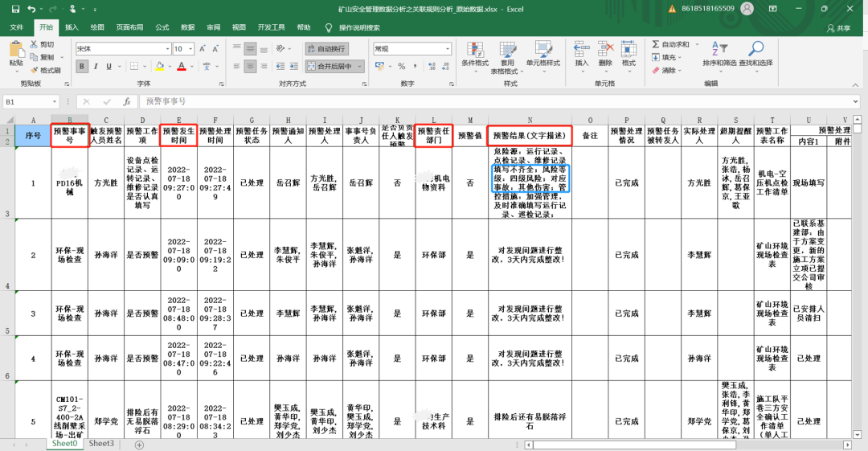Expand the Clear (清除) dropdown
The image size is (868, 451).
(x=679, y=71)
